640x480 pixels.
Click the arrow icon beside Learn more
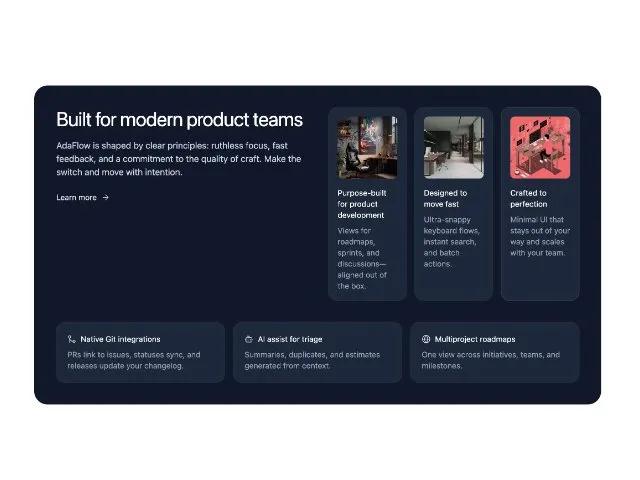pos(105,198)
